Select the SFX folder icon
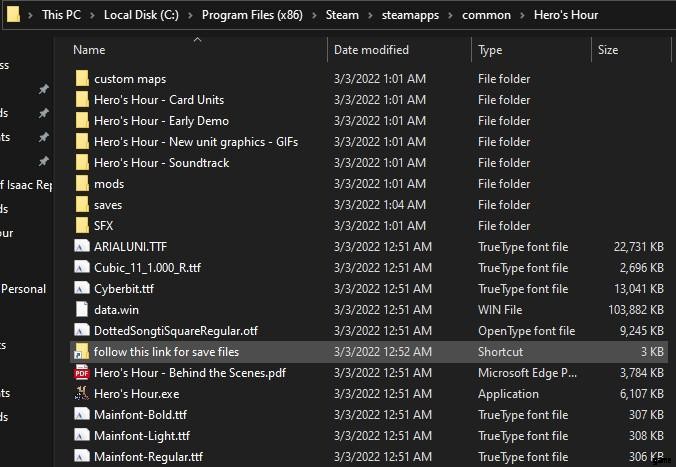This screenshot has height=467, width=676. point(82,226)
